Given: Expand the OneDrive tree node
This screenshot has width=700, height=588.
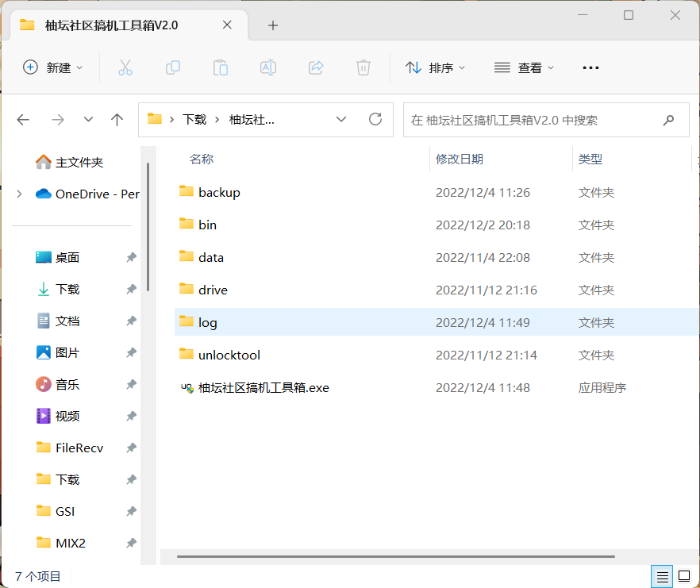Looking at the screenshot, I should click(x=19, y=194).
